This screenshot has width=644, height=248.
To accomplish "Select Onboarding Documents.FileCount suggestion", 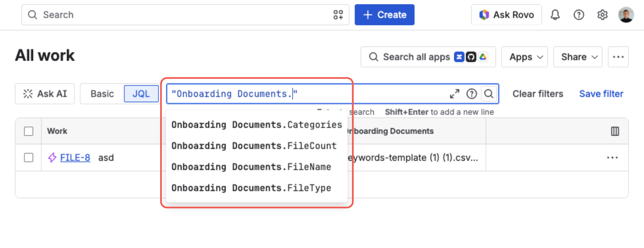I will pos(257,146).
